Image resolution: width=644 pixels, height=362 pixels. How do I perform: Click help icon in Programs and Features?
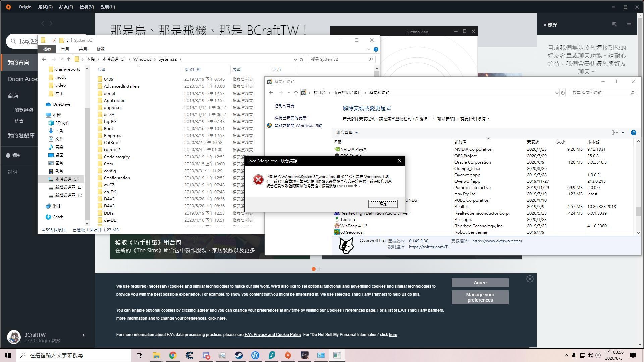(633, 133)
